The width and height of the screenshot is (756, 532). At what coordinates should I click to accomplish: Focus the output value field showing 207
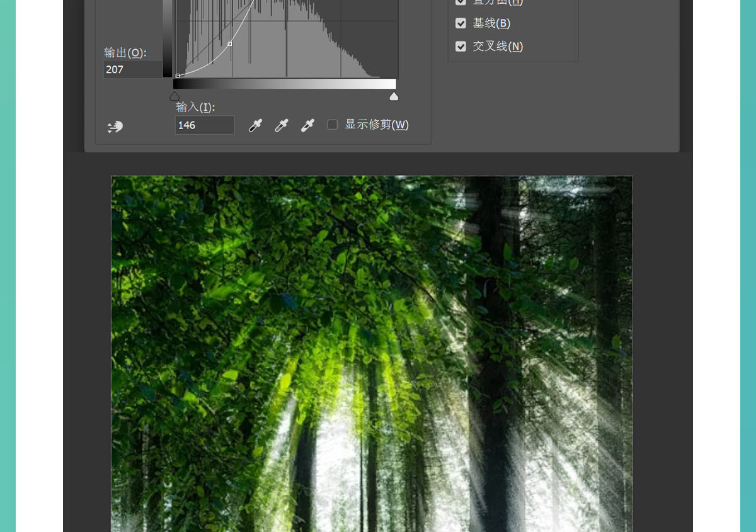tap(132, 69)
